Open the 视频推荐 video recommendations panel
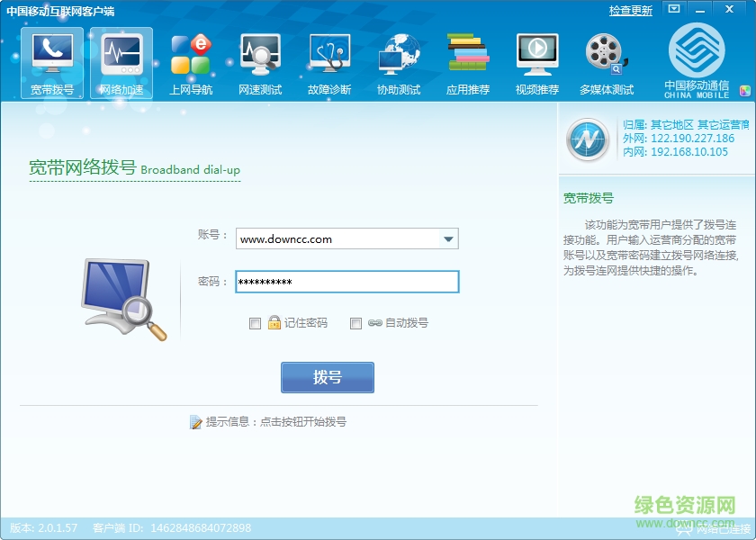Image resolution: width=756 pixels, height=540 pixels. [536, 61]
